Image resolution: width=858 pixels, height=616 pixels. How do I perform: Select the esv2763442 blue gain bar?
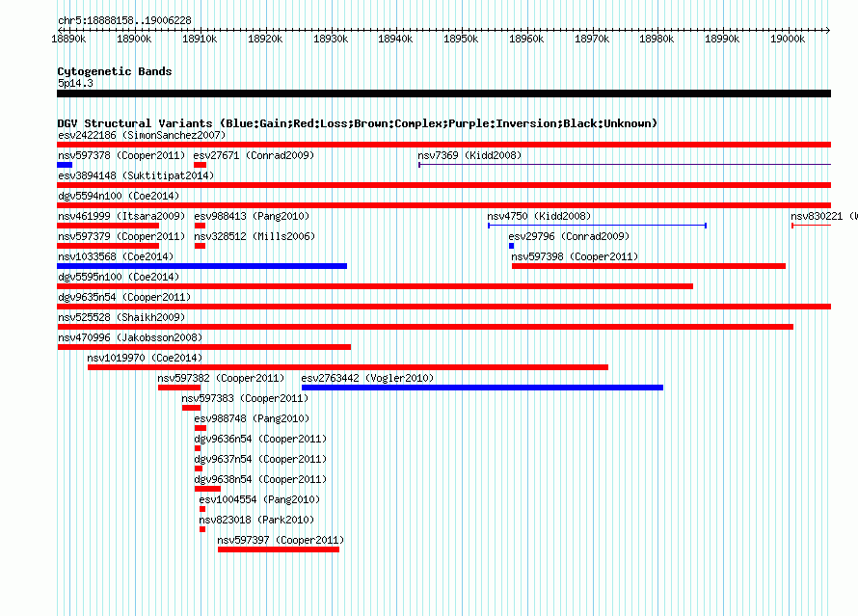coord(482,388)
